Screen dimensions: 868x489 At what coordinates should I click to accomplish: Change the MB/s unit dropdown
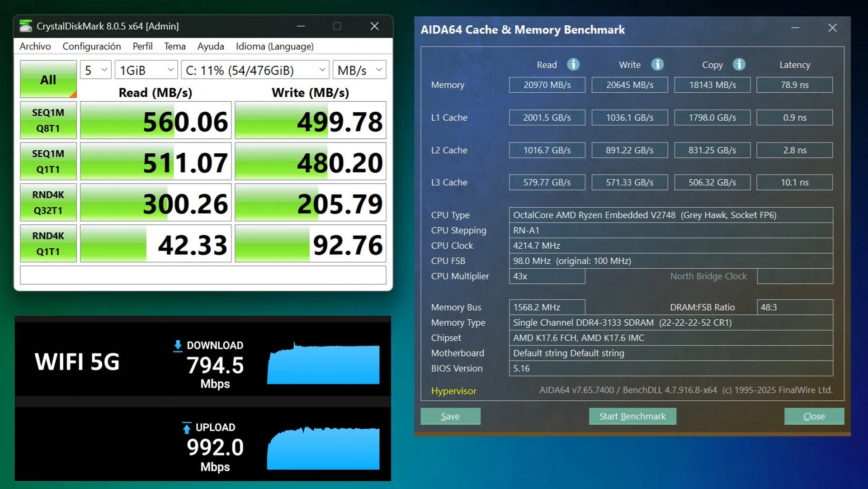359,70
